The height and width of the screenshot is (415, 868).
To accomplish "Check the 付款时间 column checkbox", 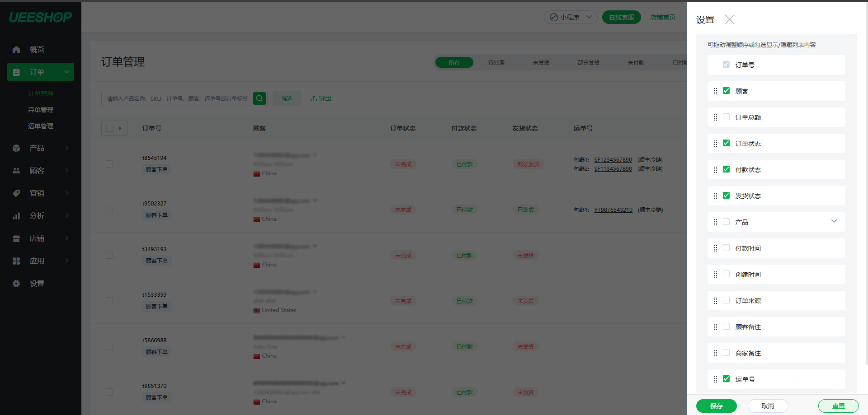I will coord(726,248).
